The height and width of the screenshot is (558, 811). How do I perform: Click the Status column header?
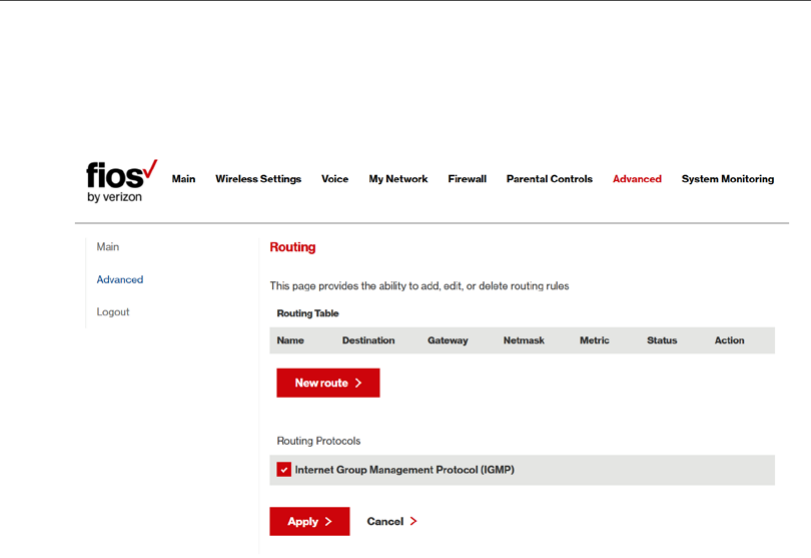point(662,340)
